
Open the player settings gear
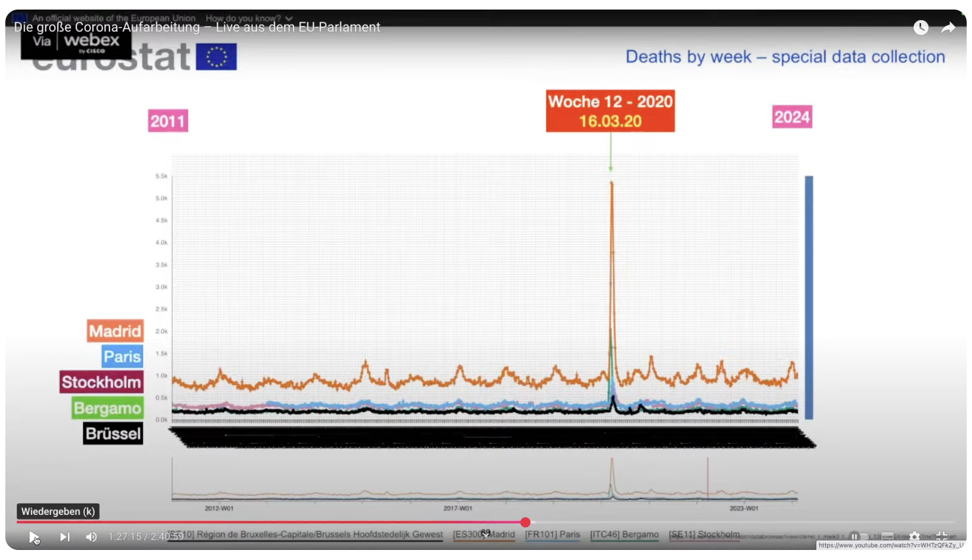click(x=914, y=537)
